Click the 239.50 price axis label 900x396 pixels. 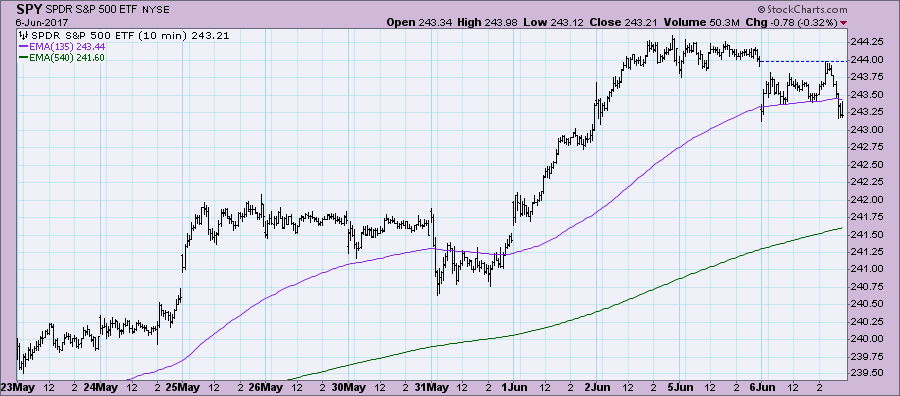click(x=867, y=373)
